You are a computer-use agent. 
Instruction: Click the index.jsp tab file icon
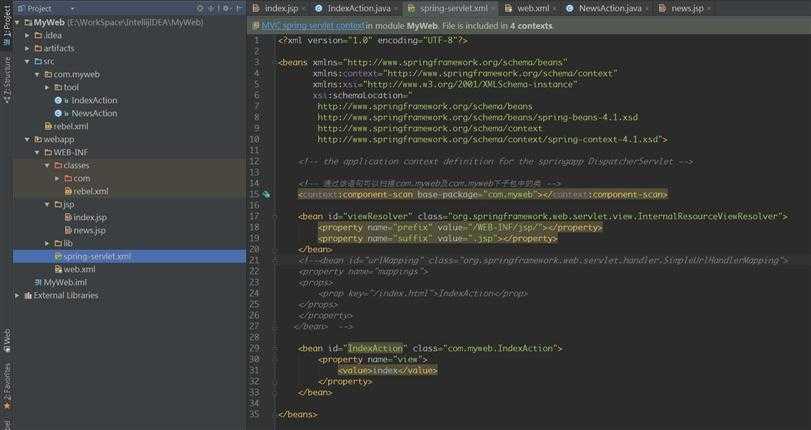tap(257, 8)
